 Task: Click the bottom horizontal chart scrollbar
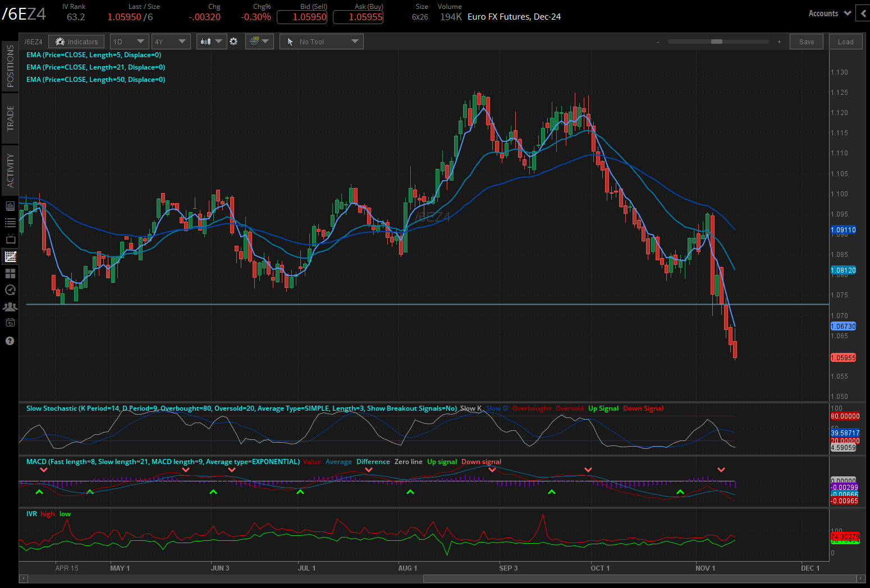pyautogui.click(x=639, y=578)
